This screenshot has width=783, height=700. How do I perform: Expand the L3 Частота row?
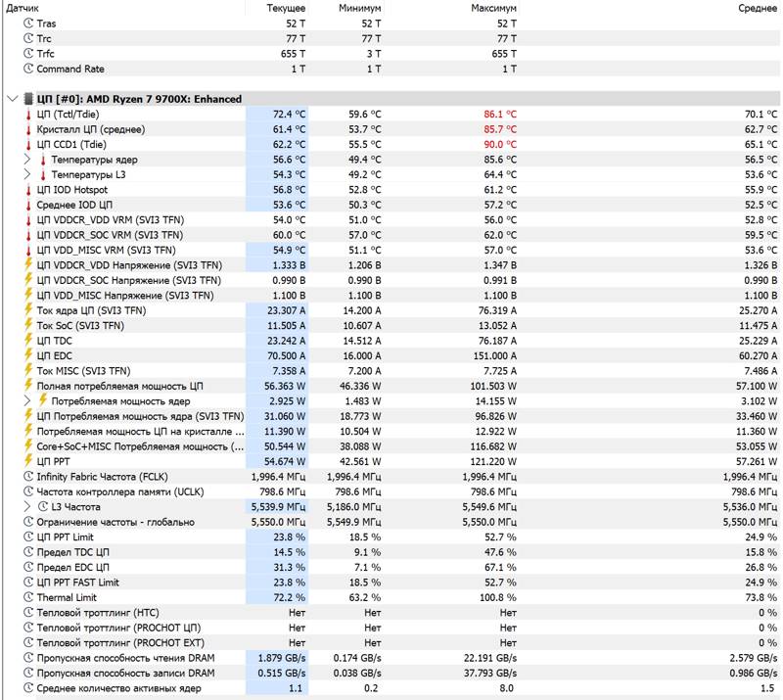(x=27, y=506)
